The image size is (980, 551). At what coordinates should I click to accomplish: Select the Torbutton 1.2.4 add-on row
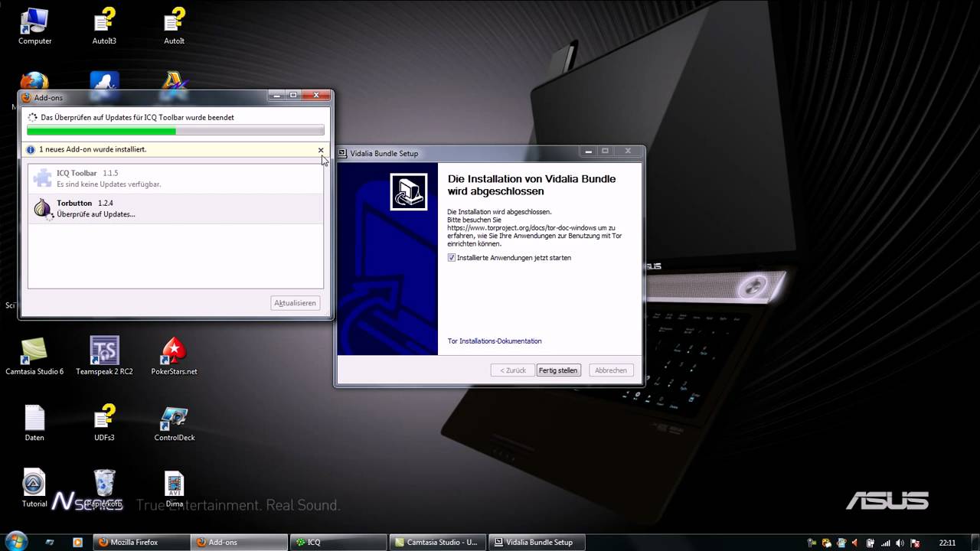[x=175, y=208]
